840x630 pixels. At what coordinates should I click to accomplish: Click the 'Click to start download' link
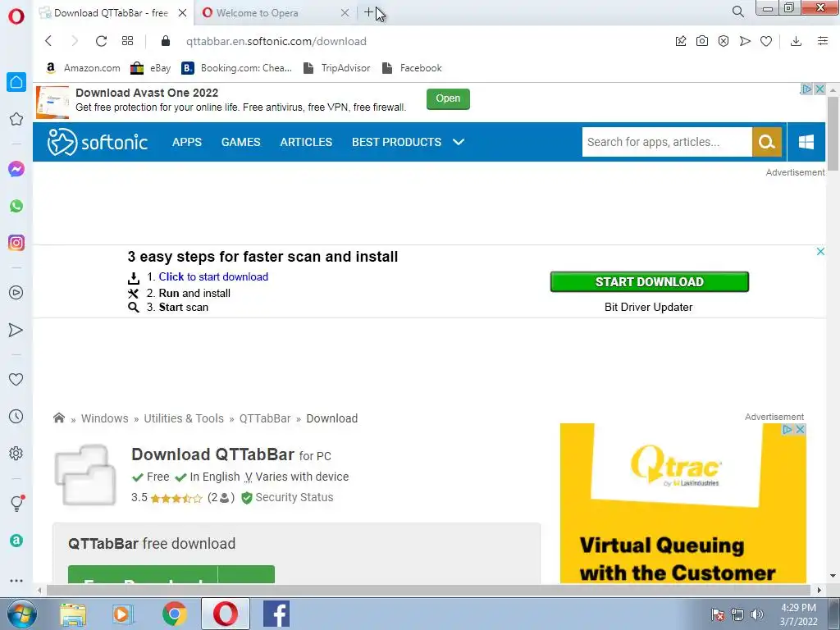[x=213, y=277]
